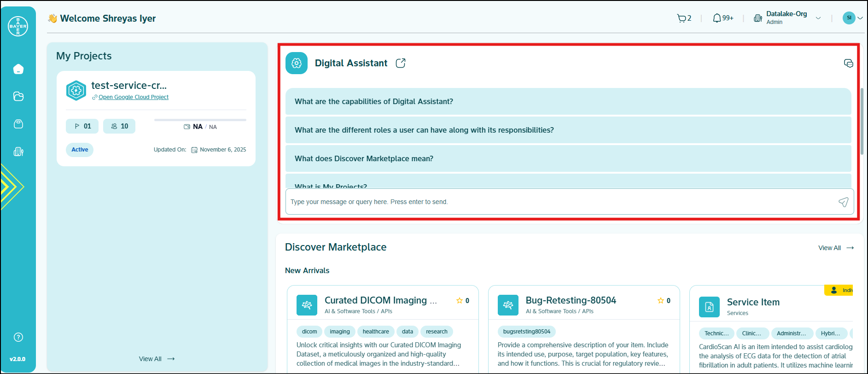
Task: Click Open Google Cloud Project link
Action: (x=134, y=97)
